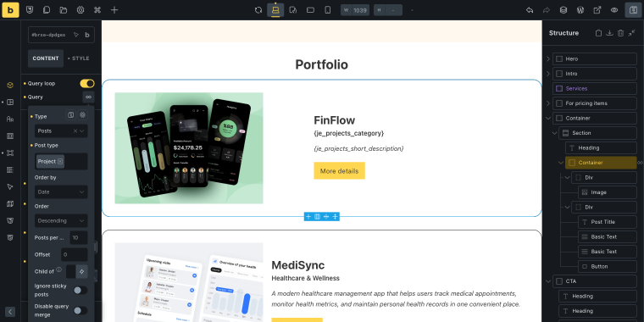
Task: Select Post Title in Structure tree
Action: [608, 222]
